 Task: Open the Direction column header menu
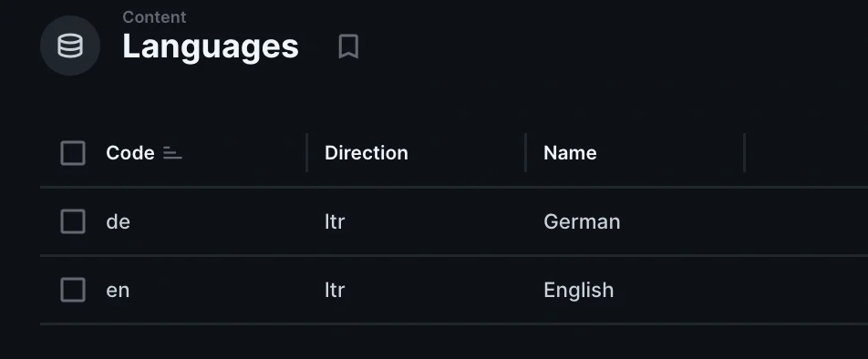pyautogui.click(x=367, y=153)
